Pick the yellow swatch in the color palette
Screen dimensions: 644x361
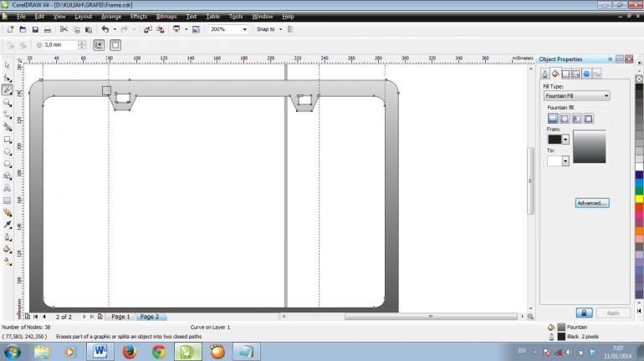pos(639,199)
